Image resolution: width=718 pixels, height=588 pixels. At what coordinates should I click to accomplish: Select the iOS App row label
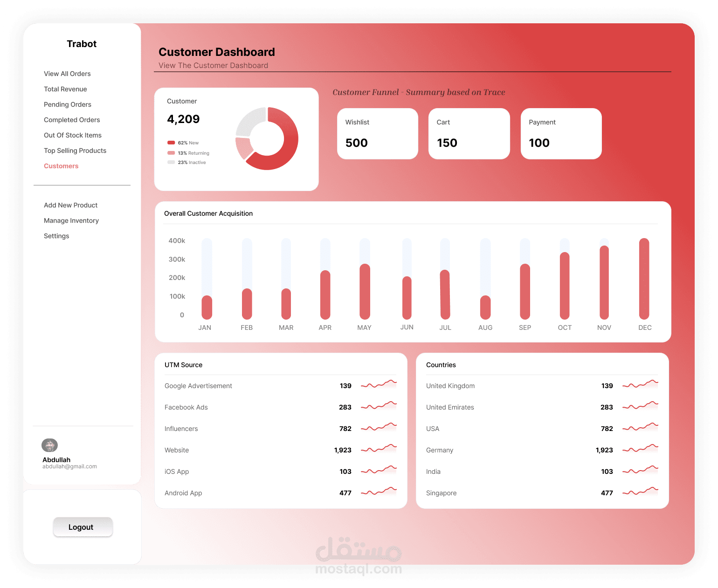click(x=177, y=472)
